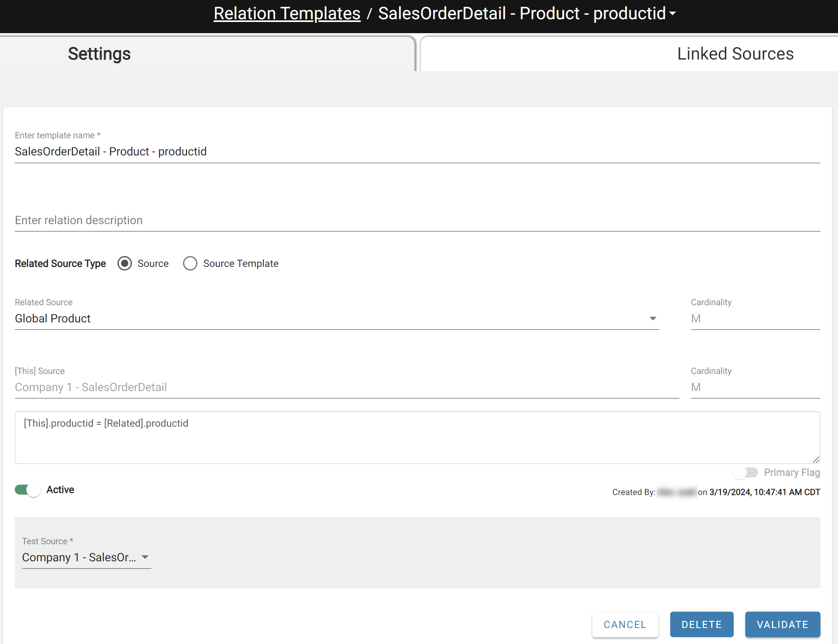The image size is (838, 644).
Task: Click the relation expression text area
Action: coord(417,437)
